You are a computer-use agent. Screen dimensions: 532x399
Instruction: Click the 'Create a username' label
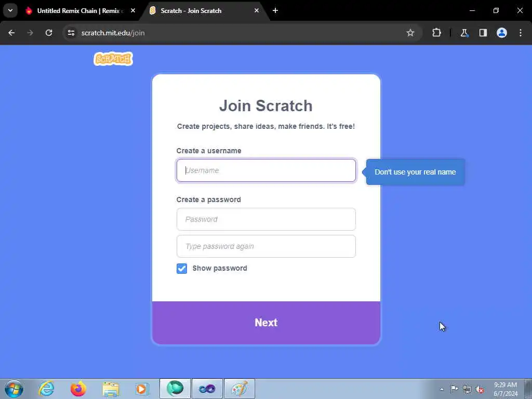click(209, 151)
